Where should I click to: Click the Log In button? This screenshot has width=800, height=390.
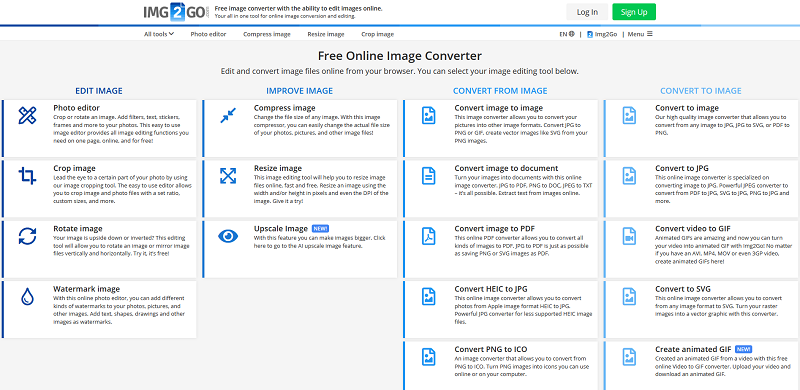coord(587,12)
